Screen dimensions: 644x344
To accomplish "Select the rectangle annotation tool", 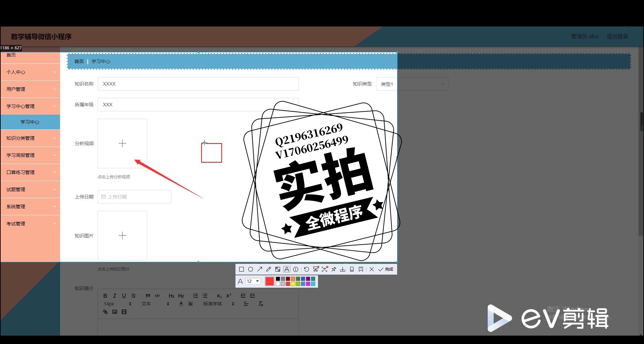I will point(241,269).
